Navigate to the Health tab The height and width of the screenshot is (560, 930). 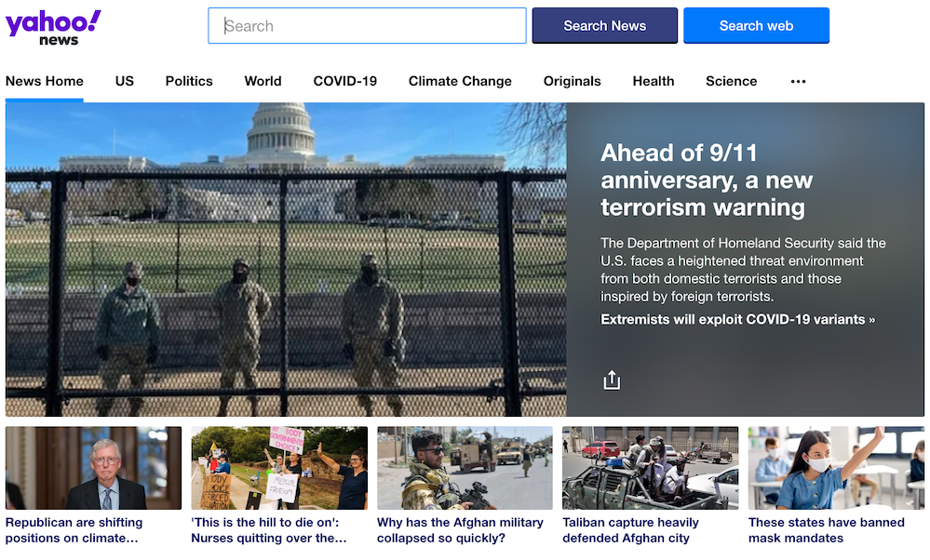pyautogui.click(x=653, y=82)
